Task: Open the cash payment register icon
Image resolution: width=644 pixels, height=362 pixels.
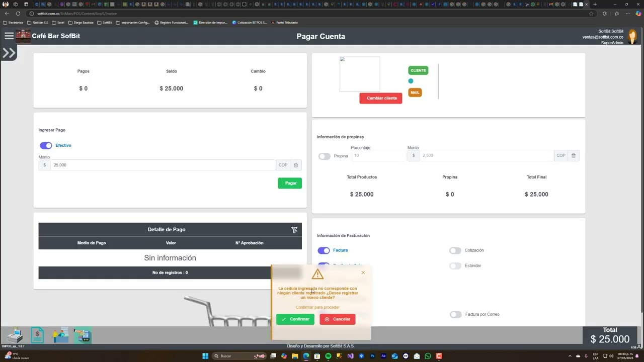Action: coord(83,335)
